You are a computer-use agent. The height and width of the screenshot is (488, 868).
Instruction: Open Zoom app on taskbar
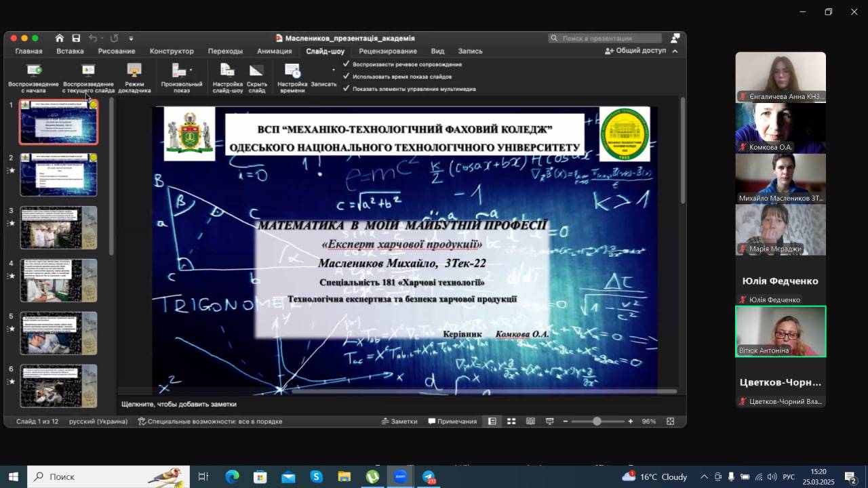tap(400, 476)
